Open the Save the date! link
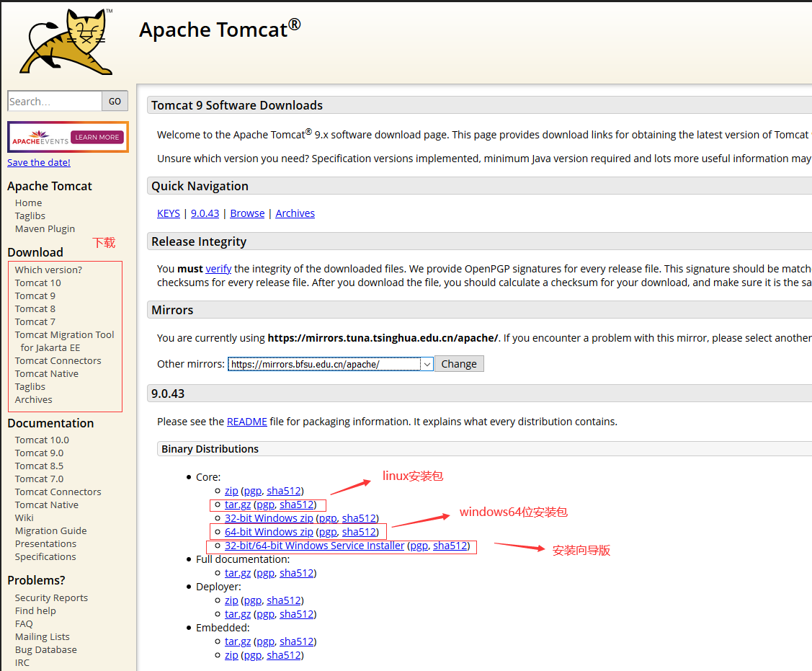The image size is (812, 671). 39,162
